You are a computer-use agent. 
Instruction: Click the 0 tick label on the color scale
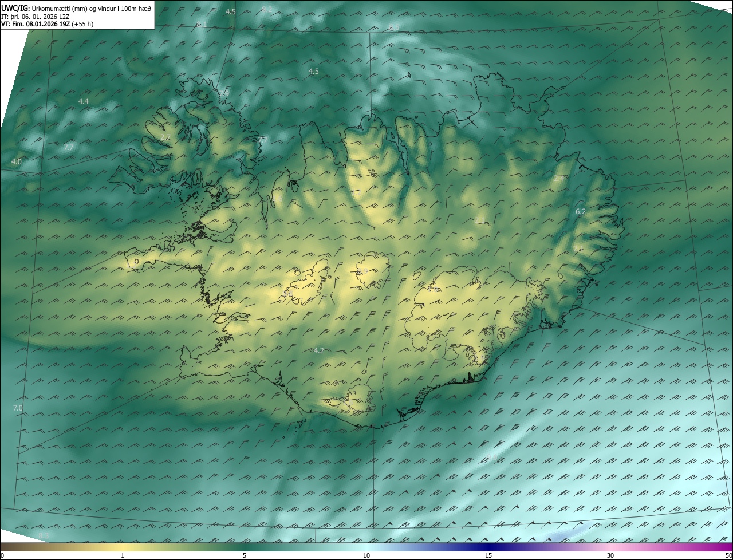(x=2, y=555)
